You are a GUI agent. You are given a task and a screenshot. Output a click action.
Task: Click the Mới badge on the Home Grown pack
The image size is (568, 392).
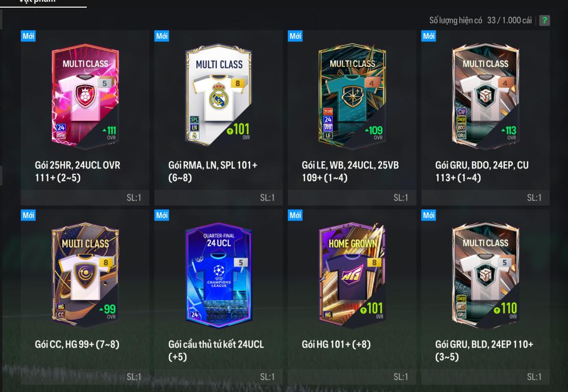click(295, 215)
